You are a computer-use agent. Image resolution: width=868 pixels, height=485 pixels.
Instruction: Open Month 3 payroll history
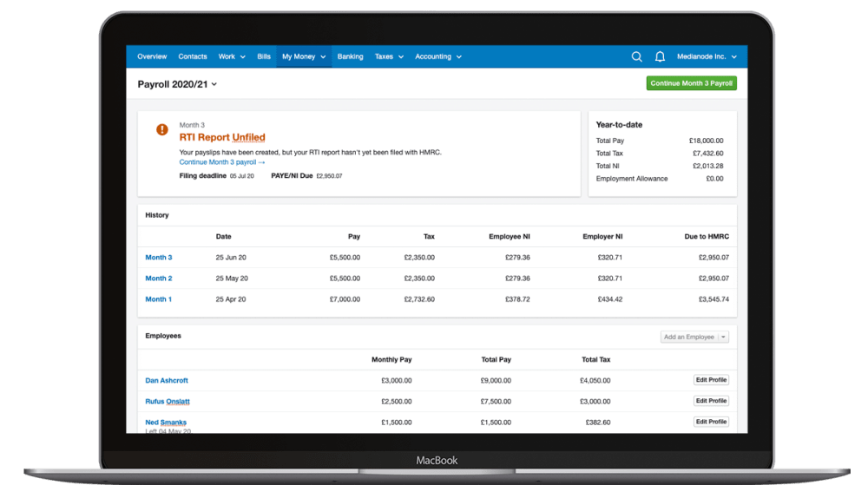tap(158, 257)
